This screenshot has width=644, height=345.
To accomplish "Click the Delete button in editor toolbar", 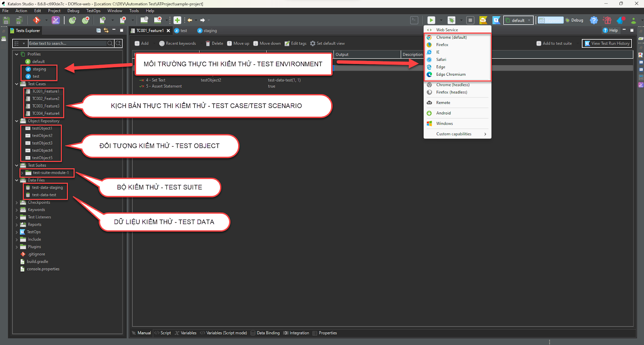I will (x=214, y=44).
